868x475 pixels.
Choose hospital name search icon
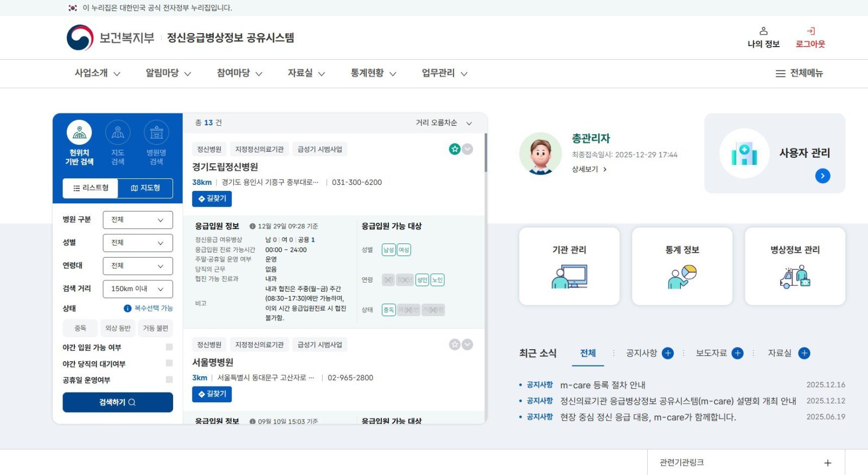tap(156, 133)
